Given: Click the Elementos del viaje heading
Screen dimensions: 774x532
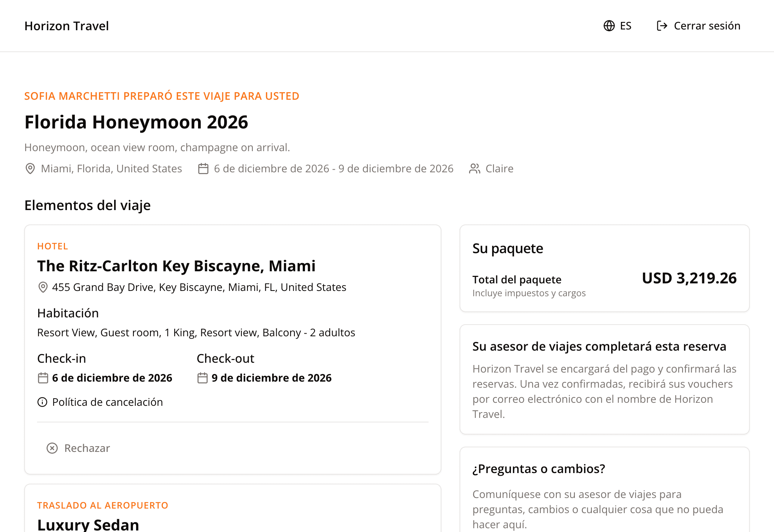Looking at the screenshot, I should pyautogui.click(x=88, y=206).
